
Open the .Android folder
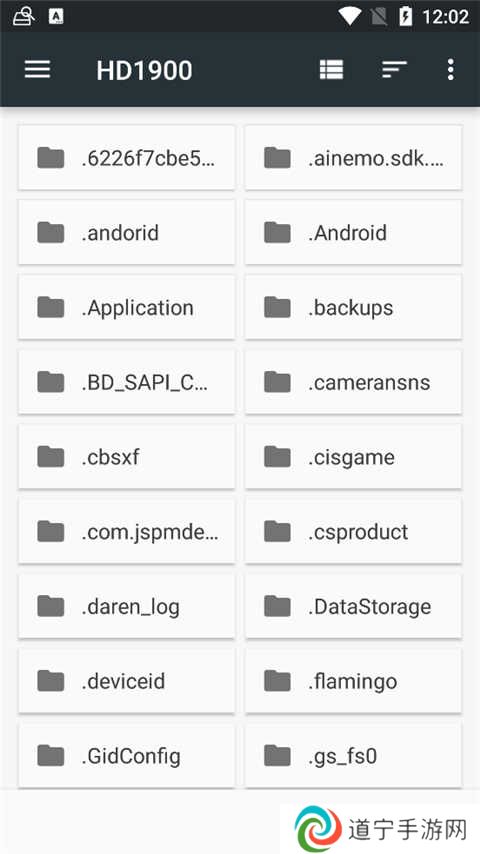tap(353, 233)
